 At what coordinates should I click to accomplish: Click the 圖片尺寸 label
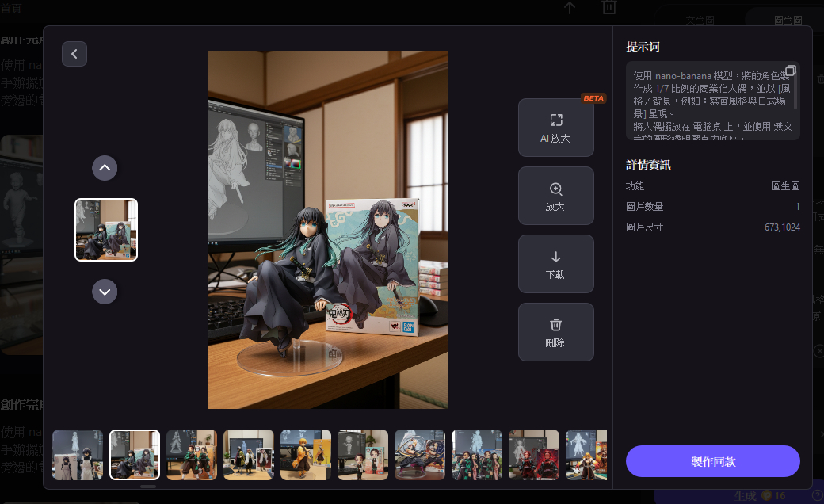[x=644, y=227]
